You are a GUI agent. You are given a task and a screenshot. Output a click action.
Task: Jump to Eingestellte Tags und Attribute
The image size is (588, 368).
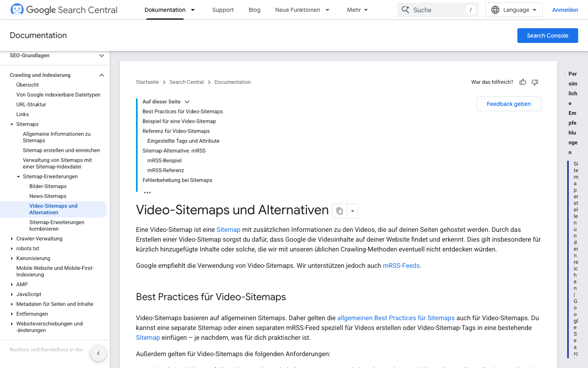pyautogui.click(x=183, y=141)
